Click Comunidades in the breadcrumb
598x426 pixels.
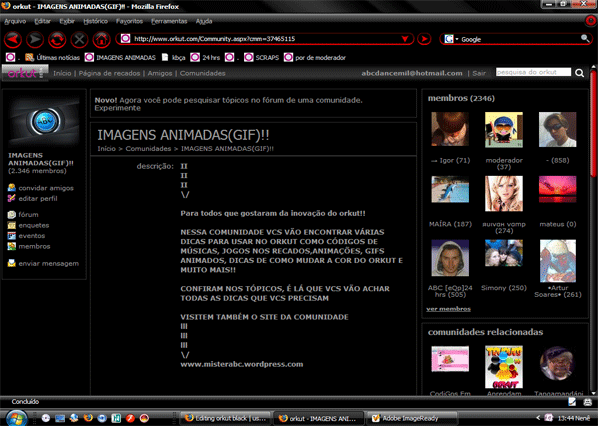[x=148, y=149]
